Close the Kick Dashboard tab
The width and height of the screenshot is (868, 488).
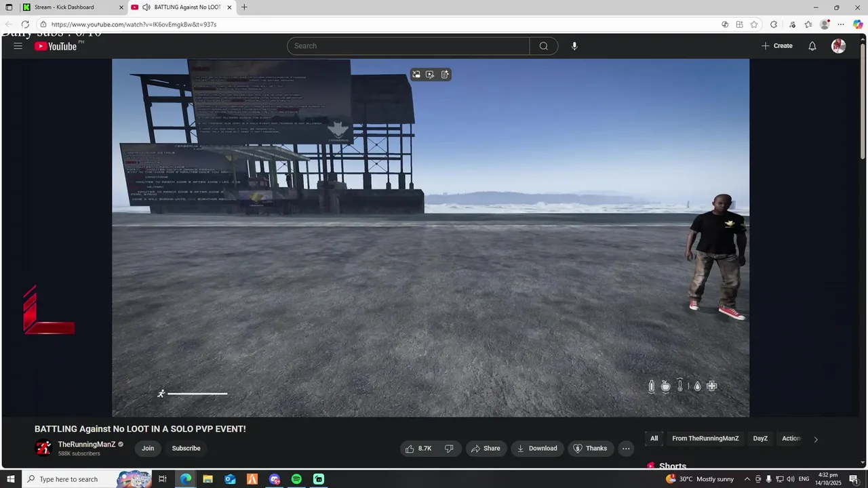tap(121, 7)
